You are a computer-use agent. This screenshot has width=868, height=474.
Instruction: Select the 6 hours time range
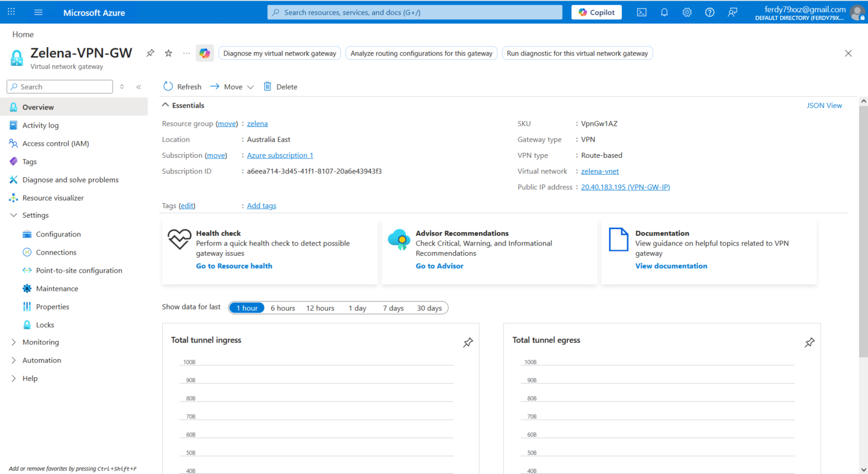(x=282, y=308)
